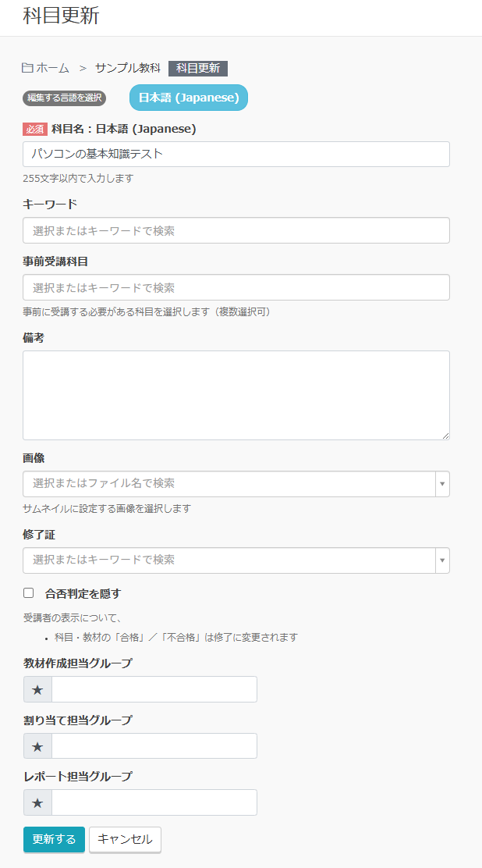Go to サンプル教科 breadcrumb link
This screenshot has height=868, width=482.
128,68
